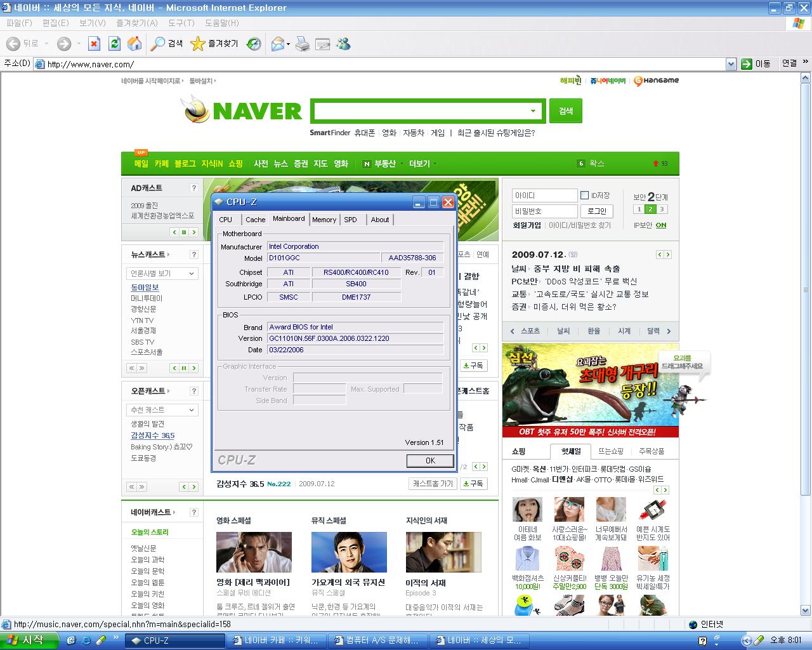Click next arrow right of 달력 tab

(669, 331)
